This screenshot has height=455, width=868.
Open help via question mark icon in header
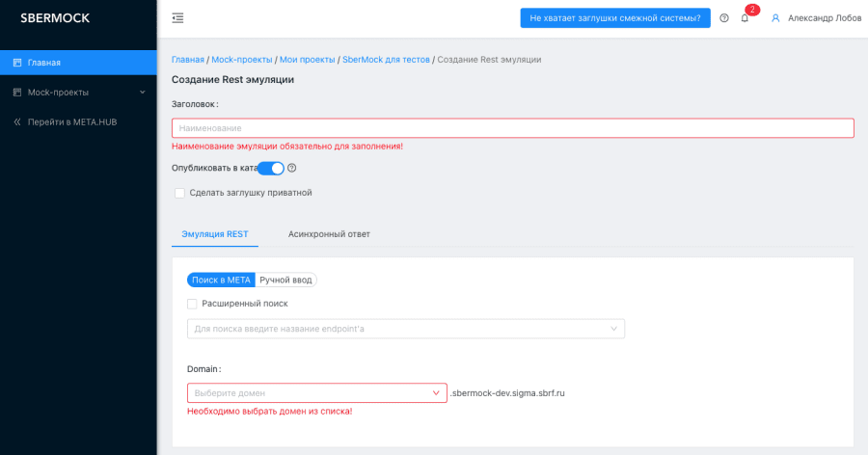coord(724,18)
